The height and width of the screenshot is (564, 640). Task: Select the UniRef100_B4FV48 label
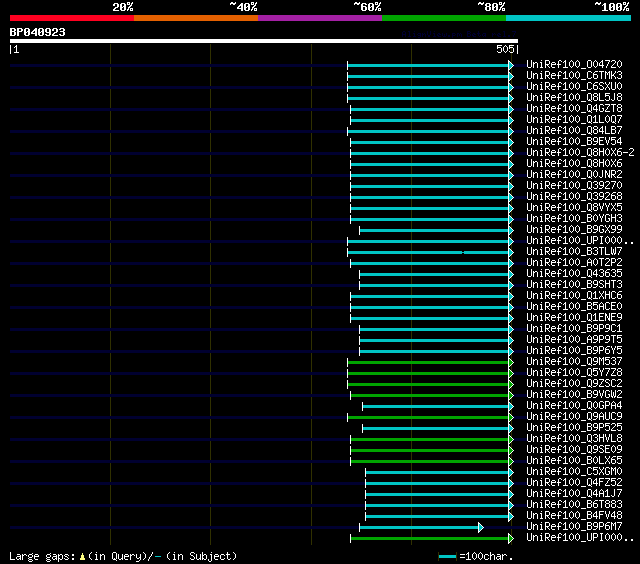click(x=574, y=516)
